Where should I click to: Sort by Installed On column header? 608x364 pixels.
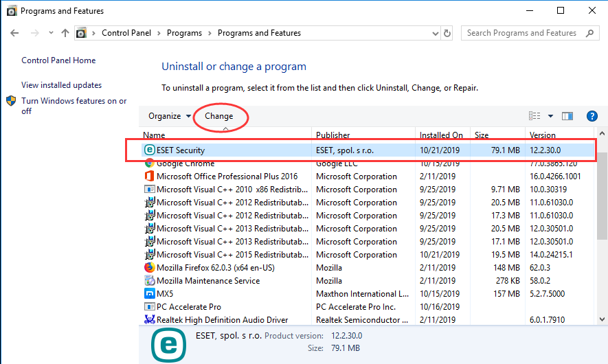coord(442,135)
